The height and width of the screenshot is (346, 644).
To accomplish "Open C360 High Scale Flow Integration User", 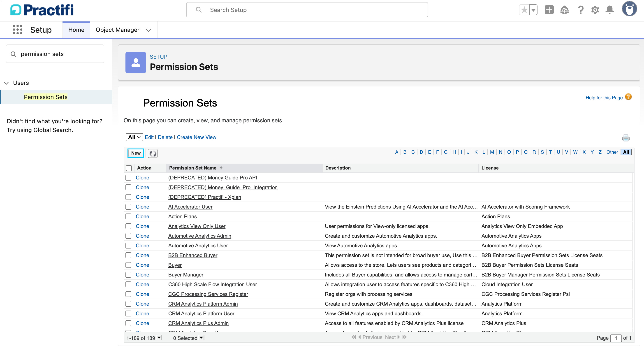I will [213, 284].
